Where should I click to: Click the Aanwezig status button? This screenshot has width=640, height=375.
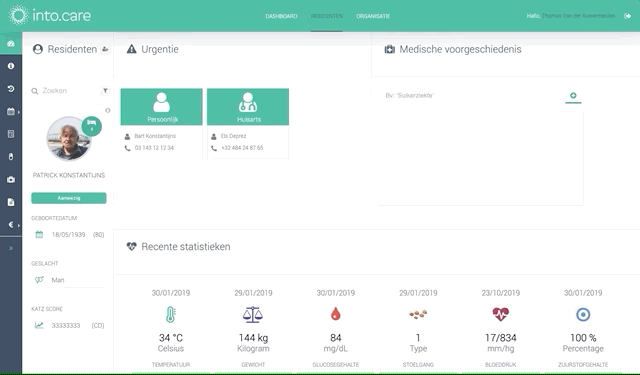click(69, 198)
